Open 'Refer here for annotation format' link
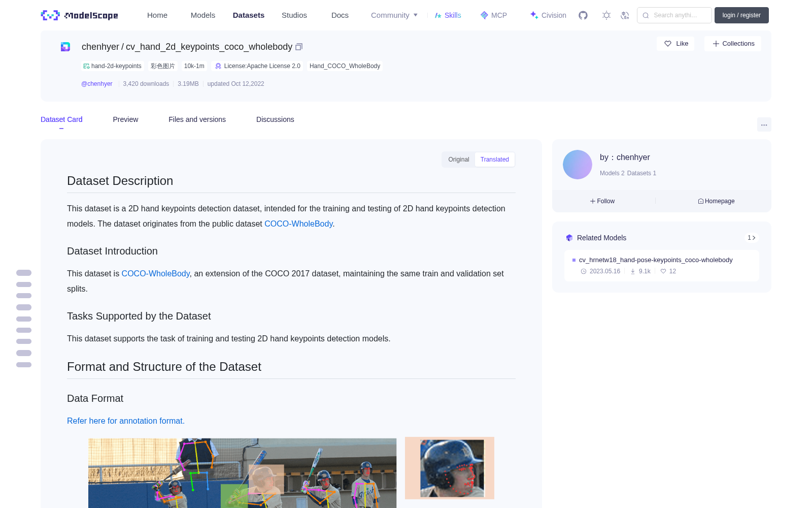The height and width of the screenshot is (508, 812). 126,421
